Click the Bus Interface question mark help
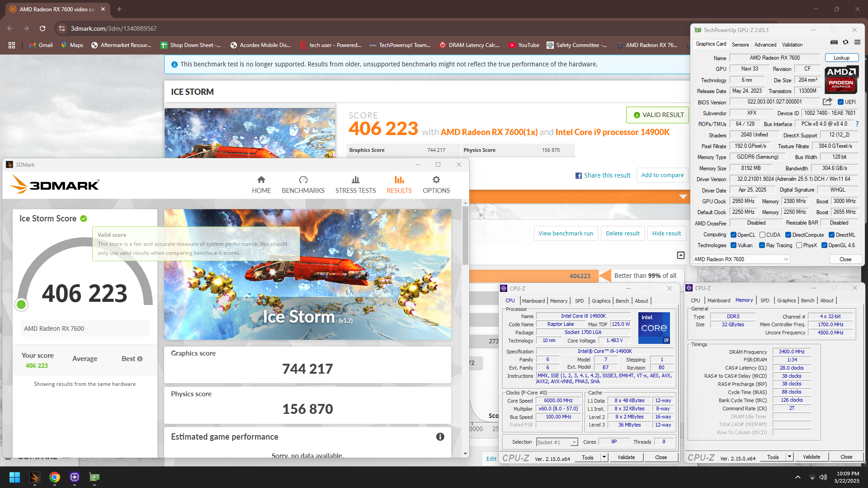This screenshot has width=868, height=488. (x=857, y=124)
